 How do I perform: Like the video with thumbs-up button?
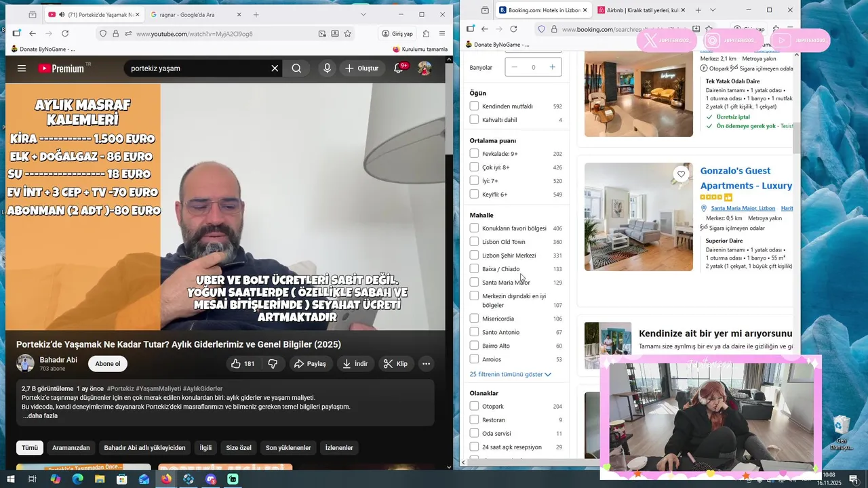click(243, 364)
